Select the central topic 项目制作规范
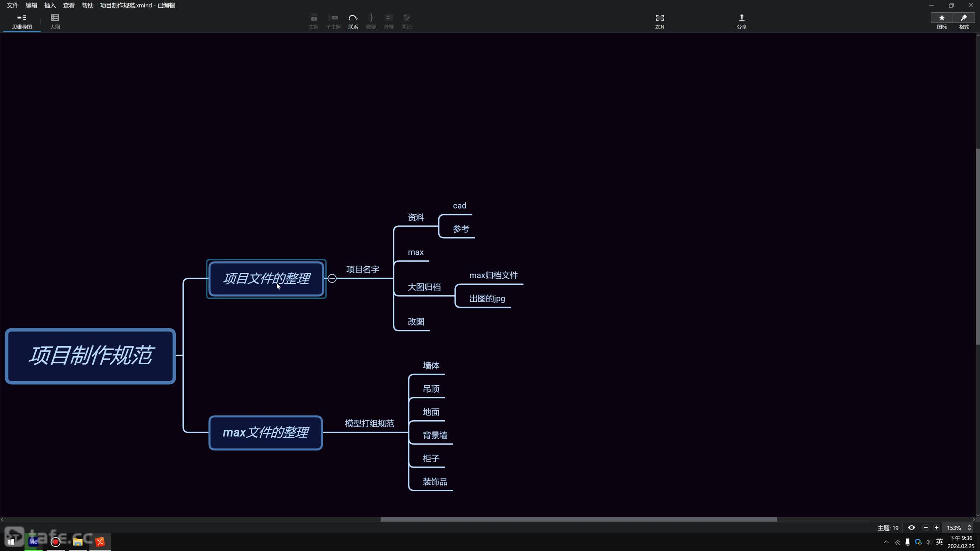This screenshot has width=980, height=551. [x=90, y=356]
